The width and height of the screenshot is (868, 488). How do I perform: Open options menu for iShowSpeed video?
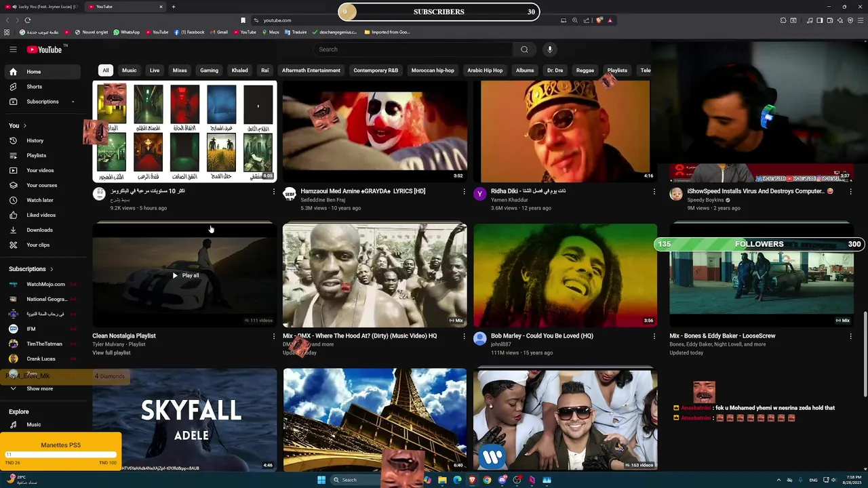[850, 192]
